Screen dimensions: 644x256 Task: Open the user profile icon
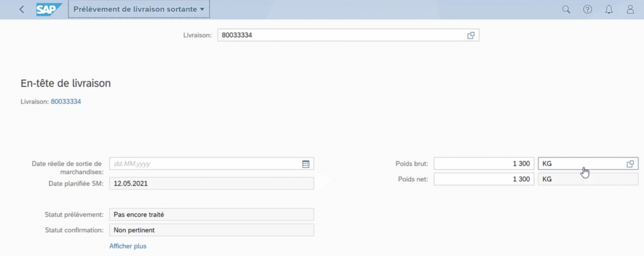(x=630, y=9)
